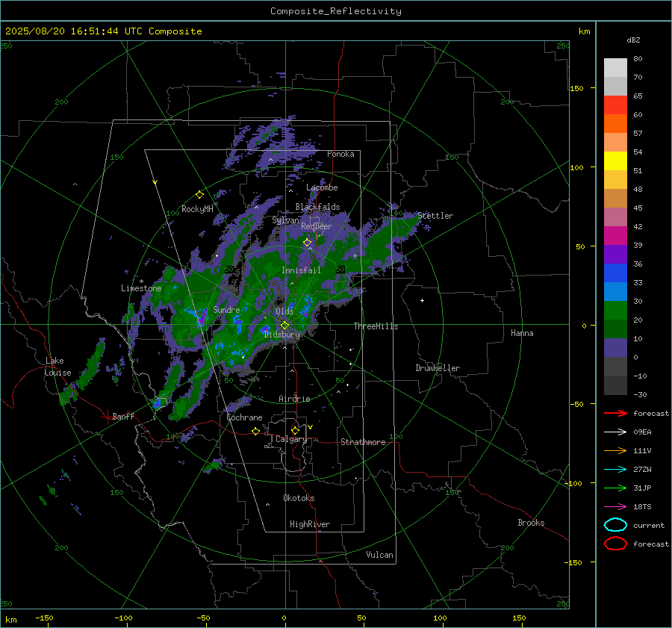Click the HighRiver city label
The height and width of the screenshot is (628, 672).
pyautogui.click(x=310, y=524)
